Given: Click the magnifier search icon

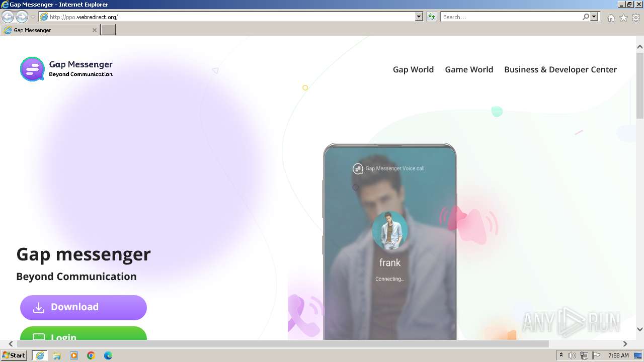Looking at the screenshot, I should point(586,17).
